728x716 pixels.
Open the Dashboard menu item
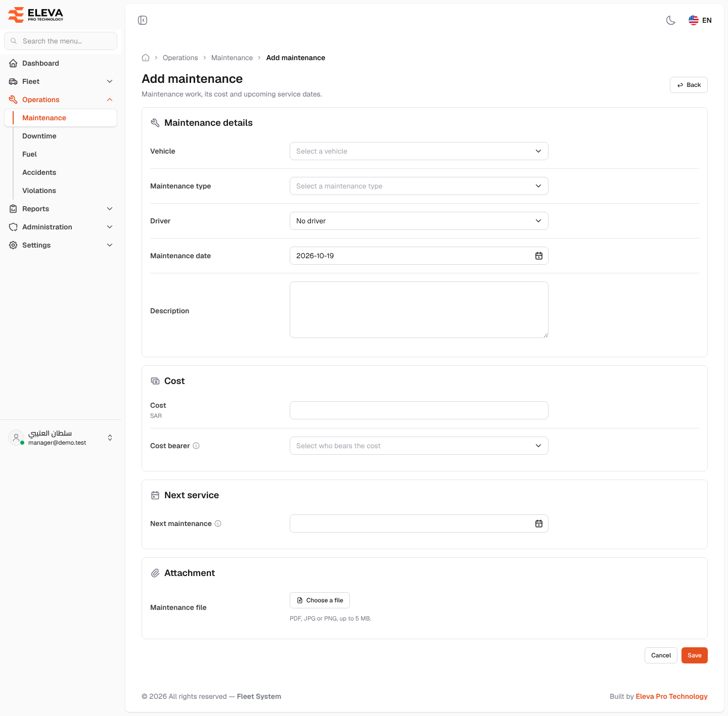pyautogui.click(x=61, y=63)
